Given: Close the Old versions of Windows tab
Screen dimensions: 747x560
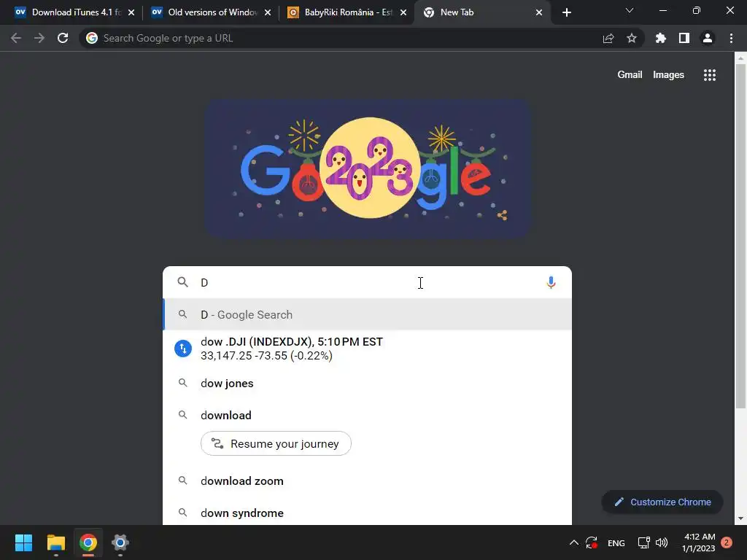Looking at the screenshot, I should click(268, 12).
